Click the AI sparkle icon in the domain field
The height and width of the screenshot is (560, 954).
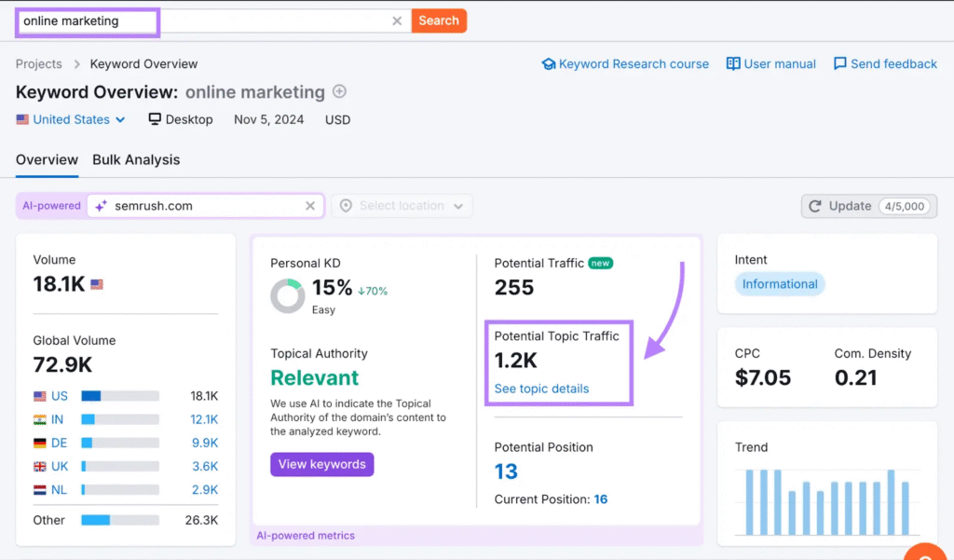(x=101, y=206)
